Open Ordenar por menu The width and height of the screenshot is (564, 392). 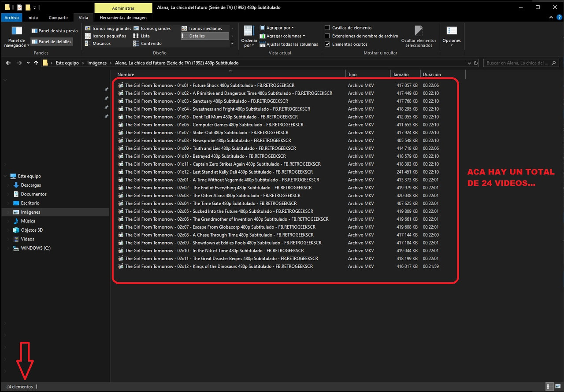[x=249, y=37]
